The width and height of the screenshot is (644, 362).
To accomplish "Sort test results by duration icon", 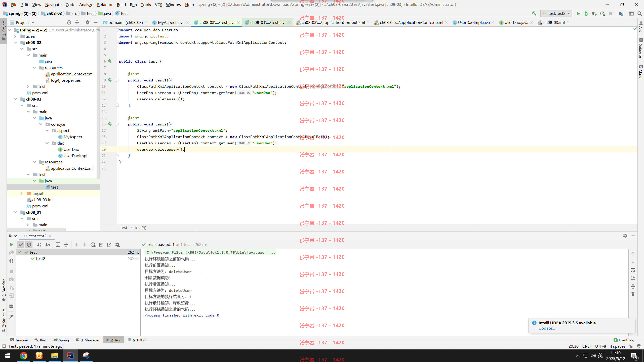I will [48, 245].
